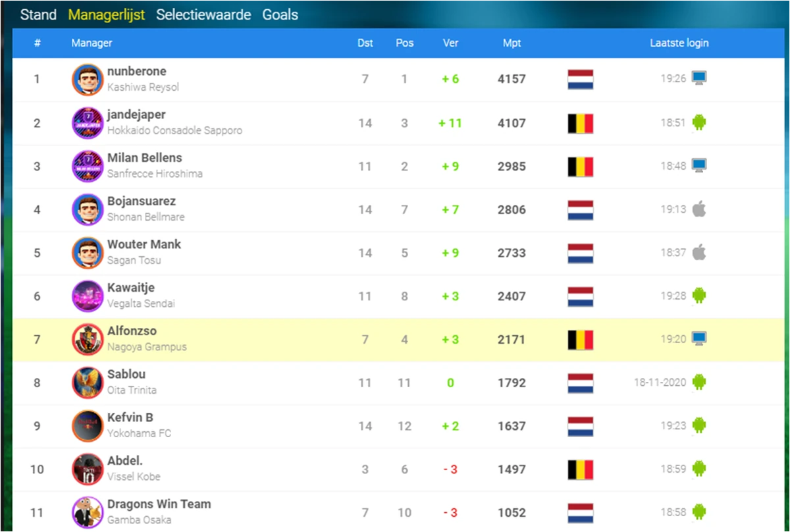Click the Apple icon on Wouter Mank's row
Viewport: 790px width, 532px height.
tap(699, 252)
